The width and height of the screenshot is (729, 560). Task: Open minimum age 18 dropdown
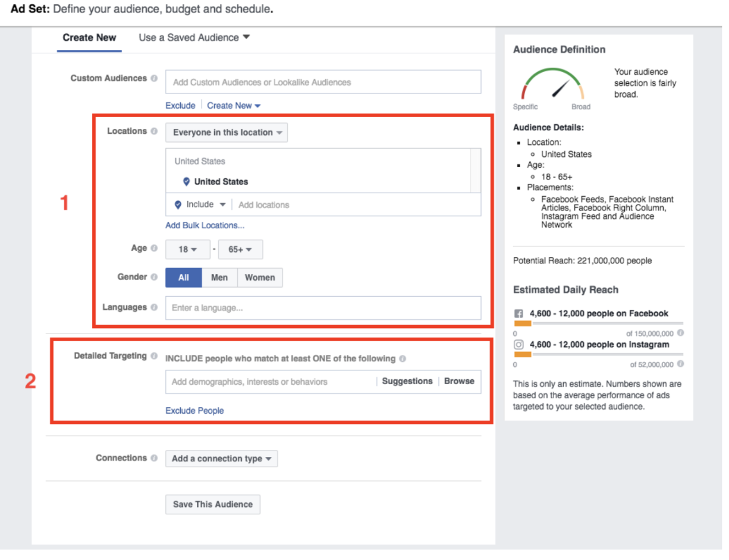click(x=187, y=250)
